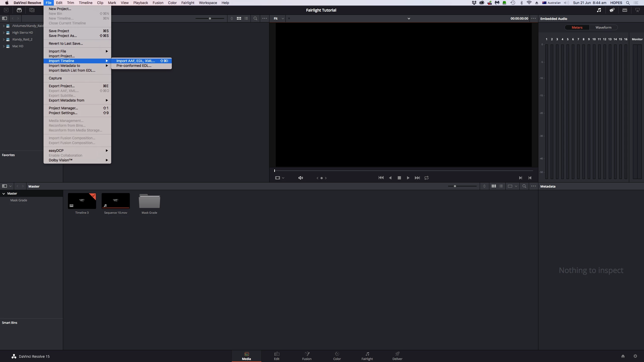Select Pre-conformed EDL menu entry
Screen dimensions: 644x362
click(134, 66)
